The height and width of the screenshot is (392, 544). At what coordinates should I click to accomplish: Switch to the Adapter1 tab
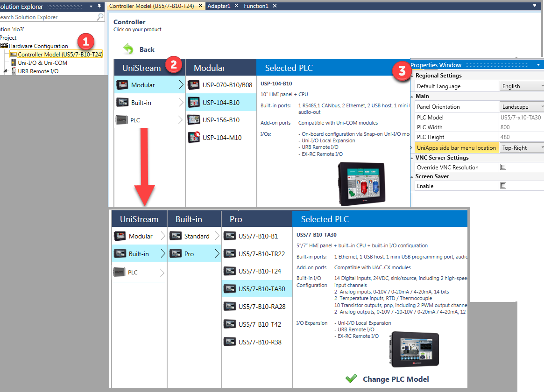pyautogui.click(x=219, y=6)
